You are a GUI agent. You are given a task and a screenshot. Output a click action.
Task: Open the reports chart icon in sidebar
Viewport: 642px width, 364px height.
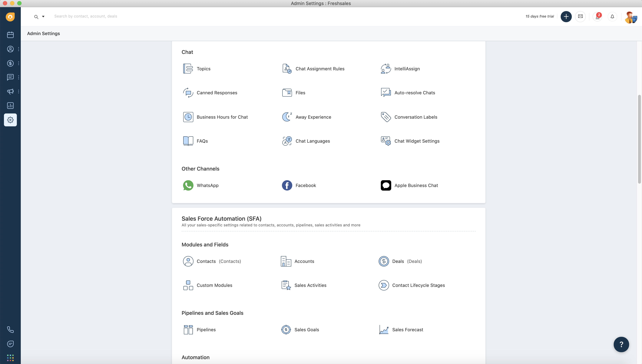click(x=10, y=106)
